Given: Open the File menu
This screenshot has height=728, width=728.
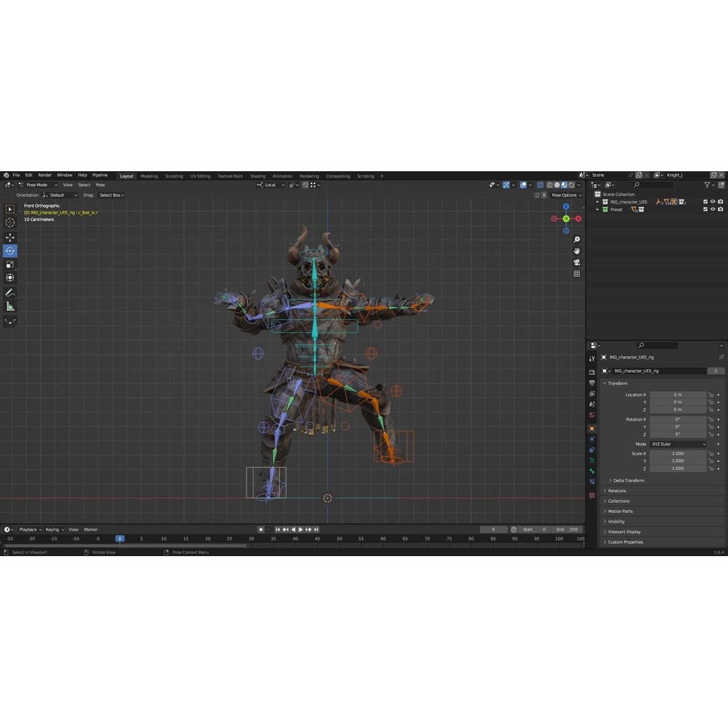Looking at the screenshot, I should 16,175.
